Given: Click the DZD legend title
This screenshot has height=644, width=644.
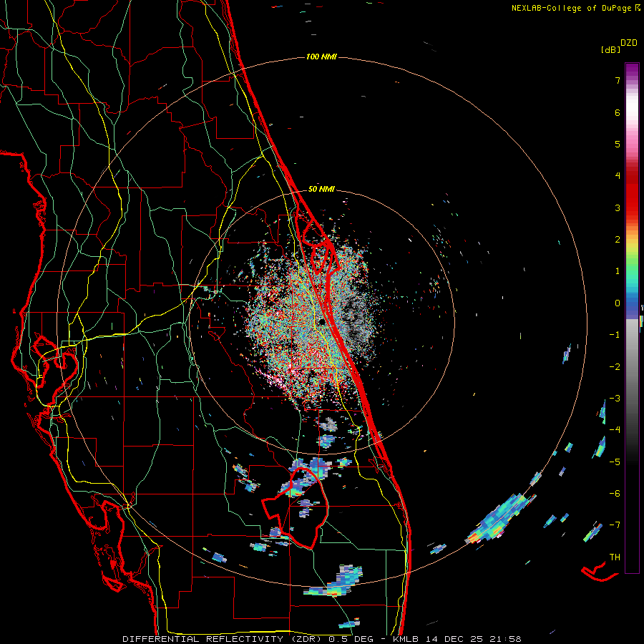Looking at the screenshot, I should [629, 43].
